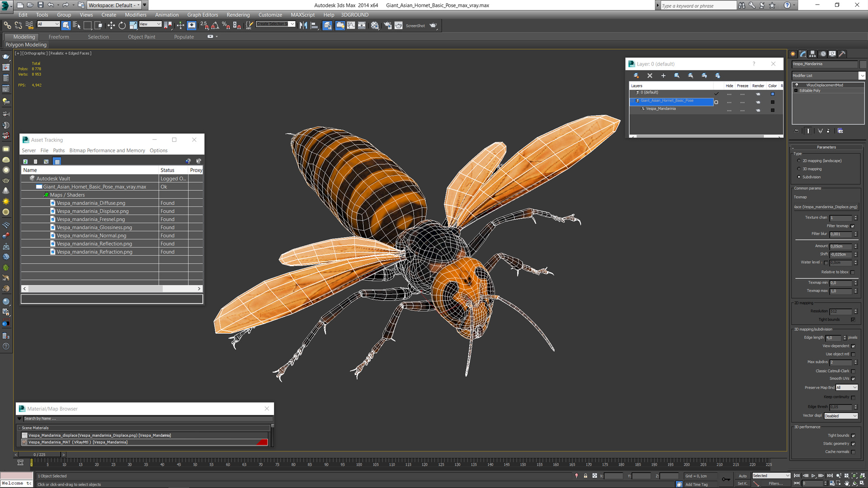Click Key Filters... button
The width and height of the screenshot is (868, 488).
(x=776, y=483)
